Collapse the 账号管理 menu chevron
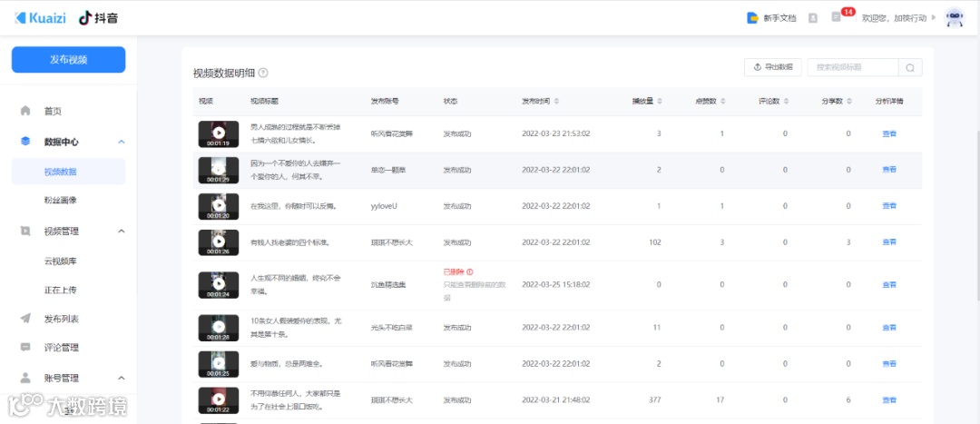 122,379
